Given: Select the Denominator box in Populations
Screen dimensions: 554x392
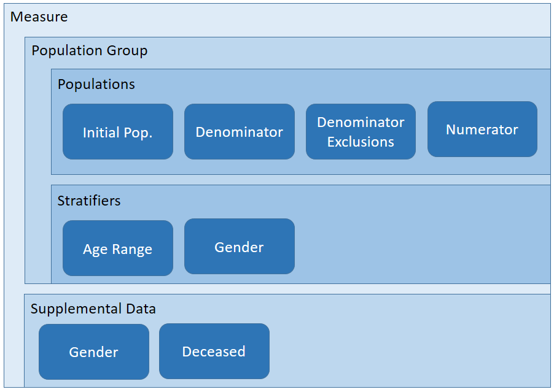Looking at the screenshot, I should point(239,132).
